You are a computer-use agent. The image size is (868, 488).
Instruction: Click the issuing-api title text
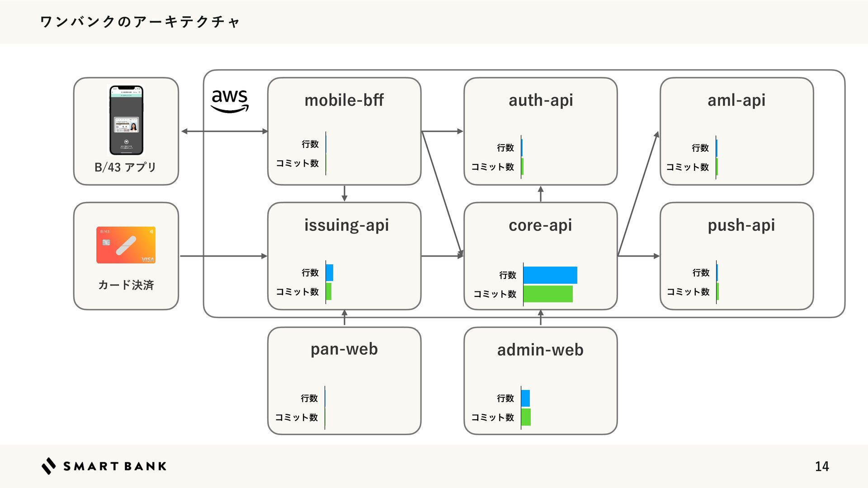pyautogui.click(x=346, y=225)
